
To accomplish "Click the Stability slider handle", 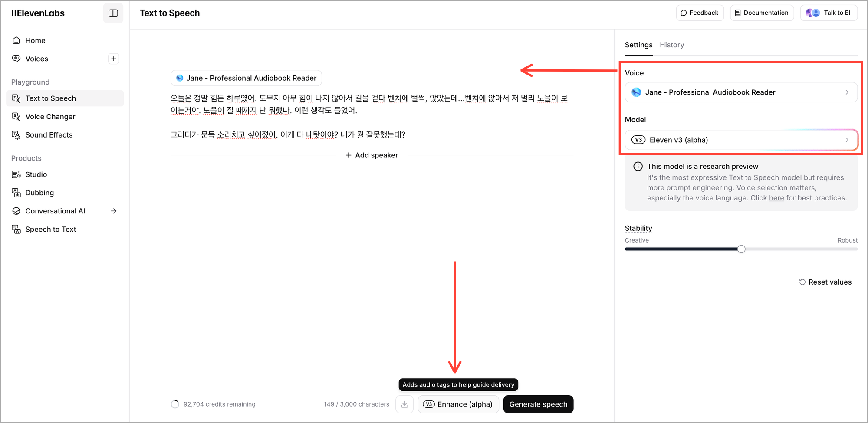I will coord(741,249).
